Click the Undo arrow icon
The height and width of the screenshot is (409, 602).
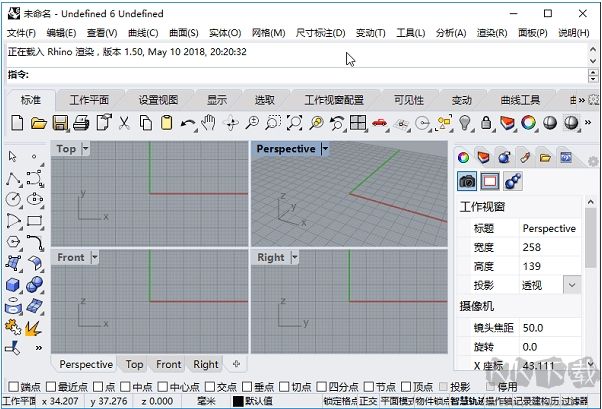coord(188,123)
